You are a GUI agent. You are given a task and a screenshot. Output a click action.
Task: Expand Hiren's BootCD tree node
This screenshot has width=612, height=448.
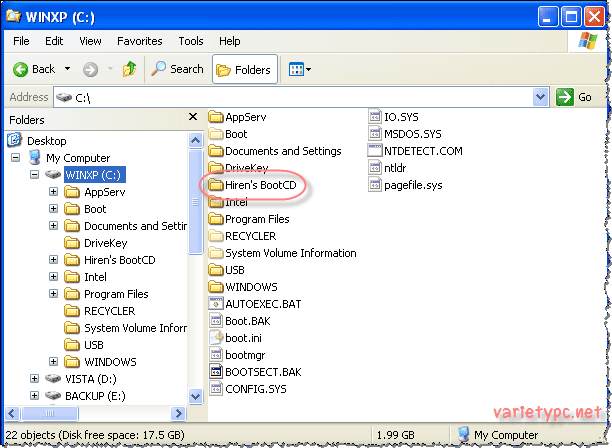coord(53,260)
